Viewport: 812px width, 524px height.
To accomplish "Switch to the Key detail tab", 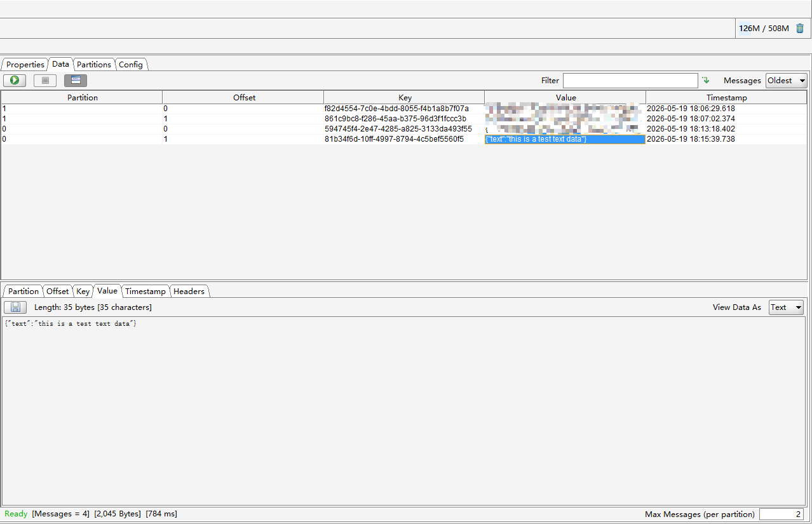I will point(83,292).
